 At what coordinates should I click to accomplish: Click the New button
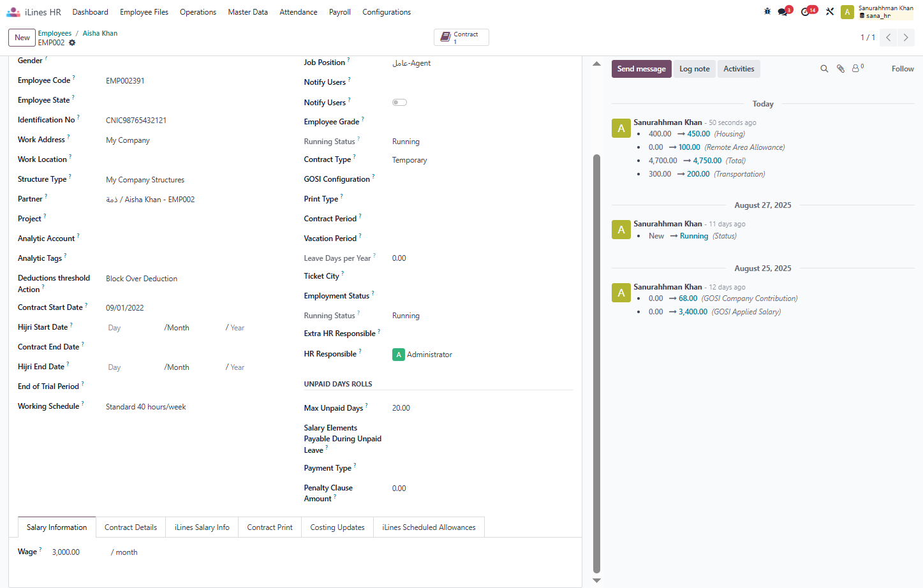22,38
